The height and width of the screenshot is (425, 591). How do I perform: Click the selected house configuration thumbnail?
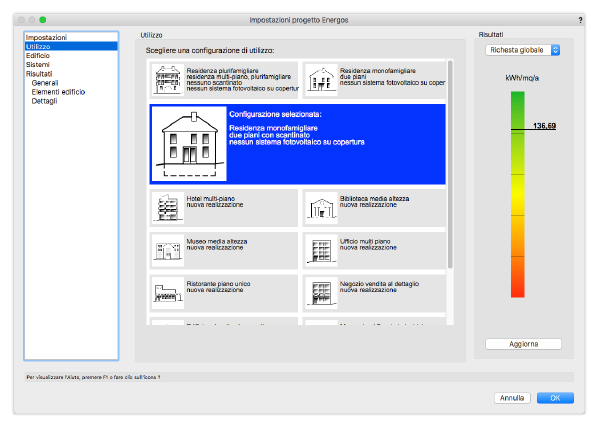[189, 144]
